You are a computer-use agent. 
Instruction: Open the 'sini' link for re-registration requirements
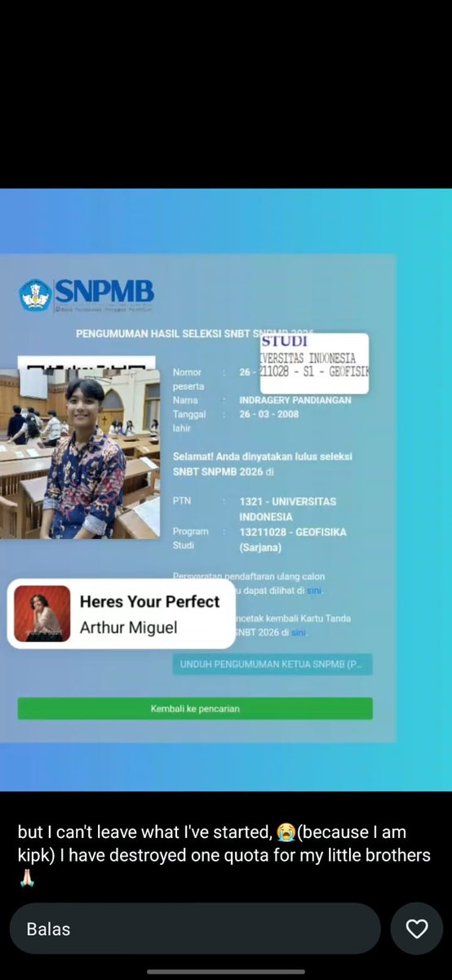pos(315,590)
